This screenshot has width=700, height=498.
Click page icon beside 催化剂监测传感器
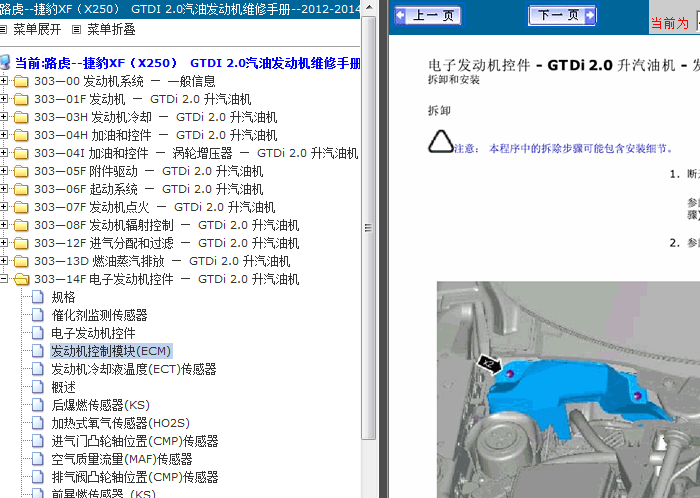38,315
